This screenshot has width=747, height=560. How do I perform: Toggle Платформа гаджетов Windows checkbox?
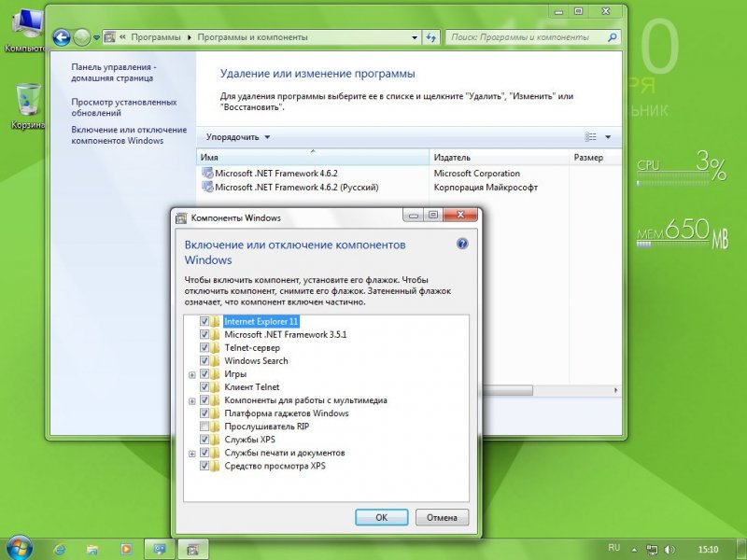(204, 413)
